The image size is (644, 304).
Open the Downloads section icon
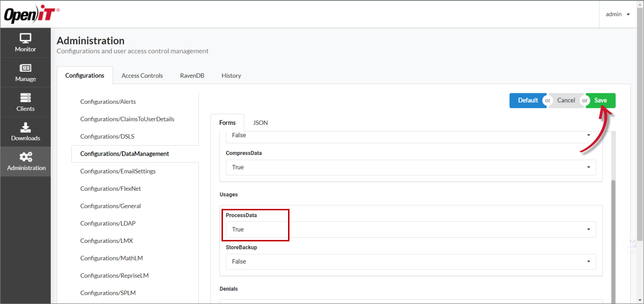[x=25, y=130]
